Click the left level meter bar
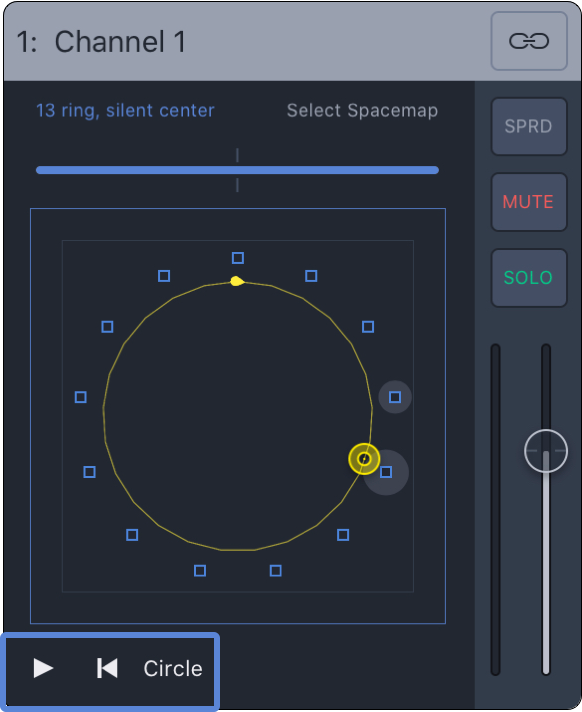Viewport: 582px width, 712px height. click(495, 509)
